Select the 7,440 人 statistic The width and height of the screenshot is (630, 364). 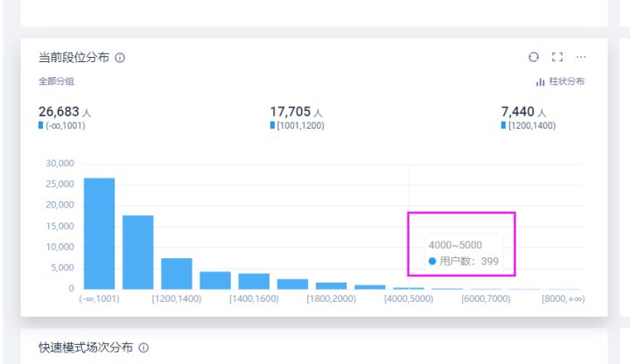523,112
